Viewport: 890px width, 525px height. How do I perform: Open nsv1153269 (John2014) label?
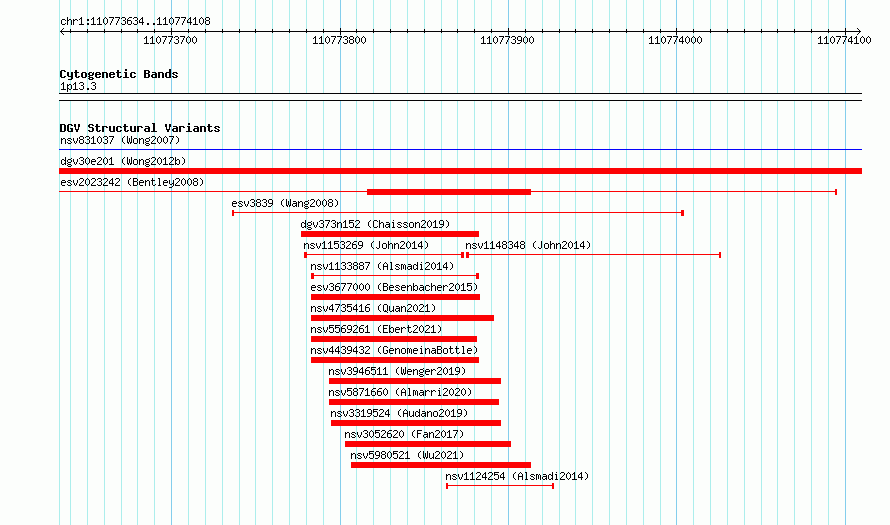click(366, 245)
